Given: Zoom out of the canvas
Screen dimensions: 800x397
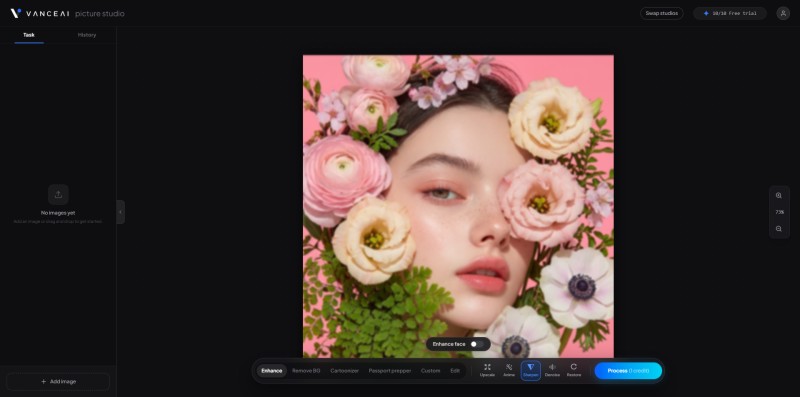Looking at the screenshot, I should 779,229.
